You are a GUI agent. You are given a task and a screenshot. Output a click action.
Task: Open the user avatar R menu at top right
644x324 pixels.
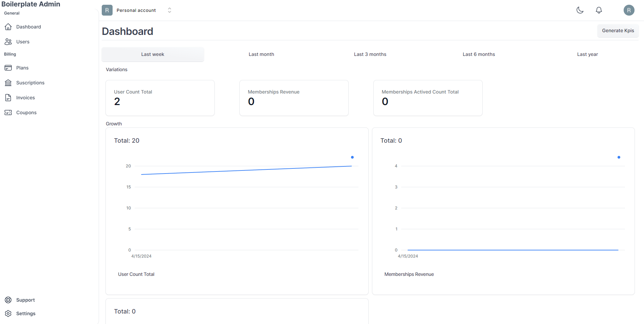pyautogui.click(x=629, y=10)
